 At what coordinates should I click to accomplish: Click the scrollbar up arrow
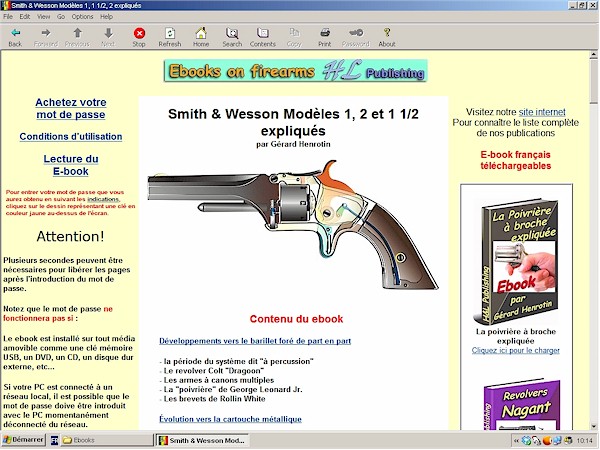593,55
